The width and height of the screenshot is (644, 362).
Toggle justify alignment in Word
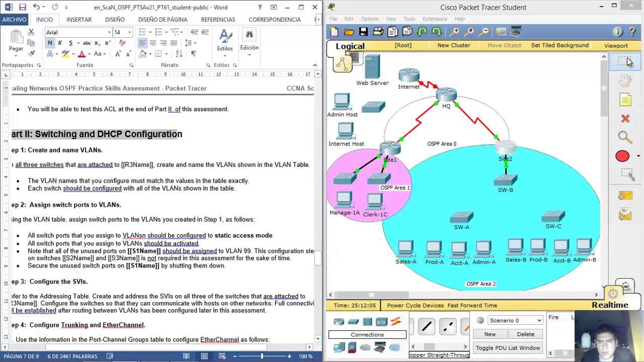(x=174, y=43)
